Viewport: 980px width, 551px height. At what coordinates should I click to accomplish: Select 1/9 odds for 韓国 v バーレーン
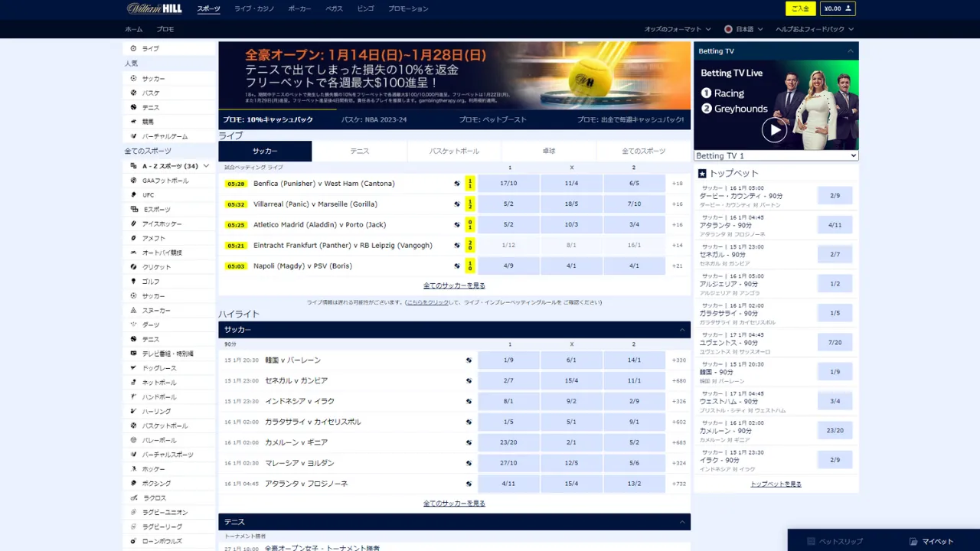coord(508,360)
